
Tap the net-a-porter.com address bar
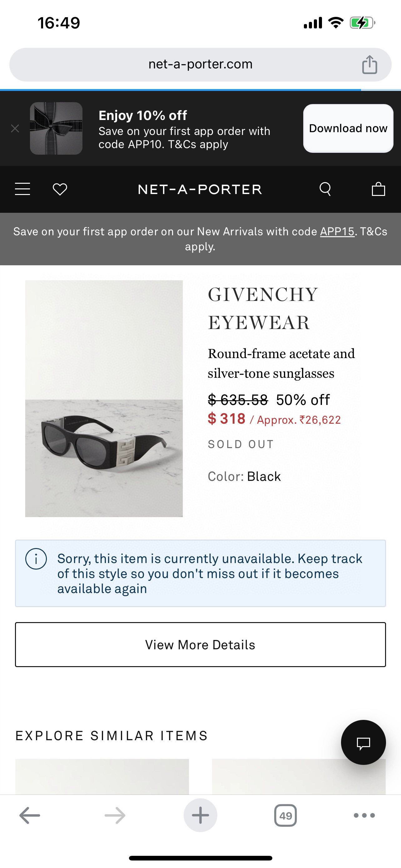pyautogui.click(x=200, y=64)
